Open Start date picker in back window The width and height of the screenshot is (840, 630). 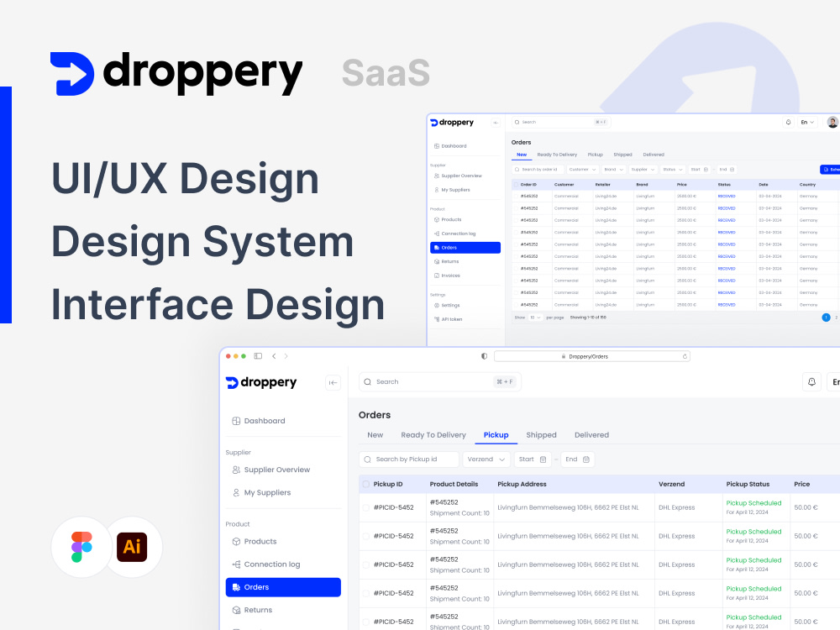point(699,170)
